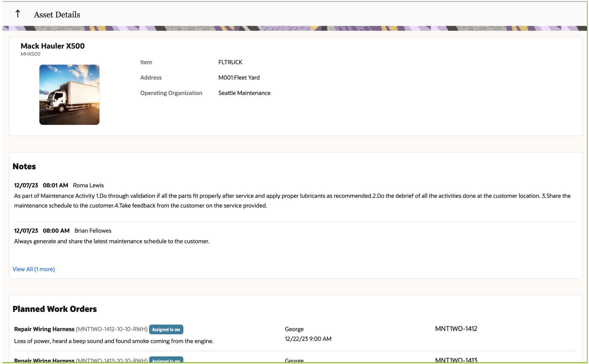
Task: Click the back arrow on Asset Details
Action: [18, 14]
